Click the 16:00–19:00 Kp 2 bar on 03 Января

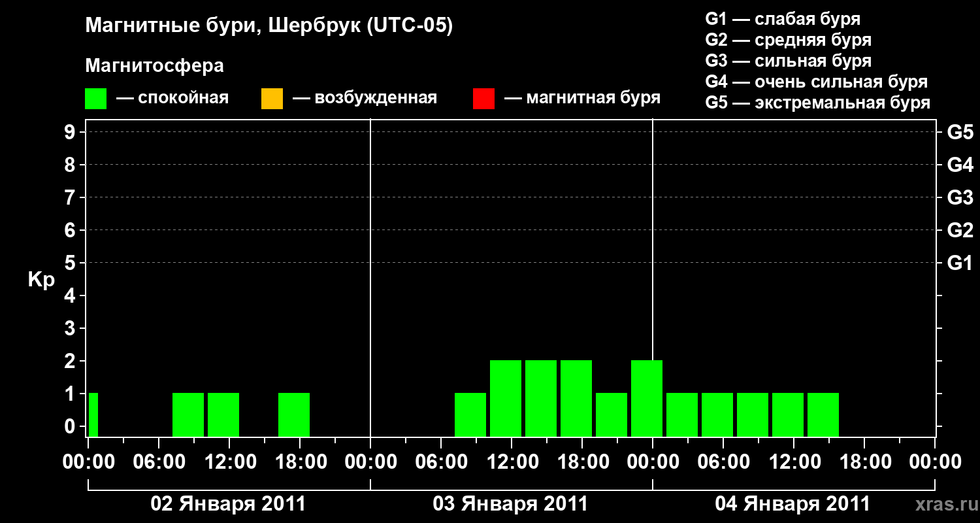tap(576, 398)
